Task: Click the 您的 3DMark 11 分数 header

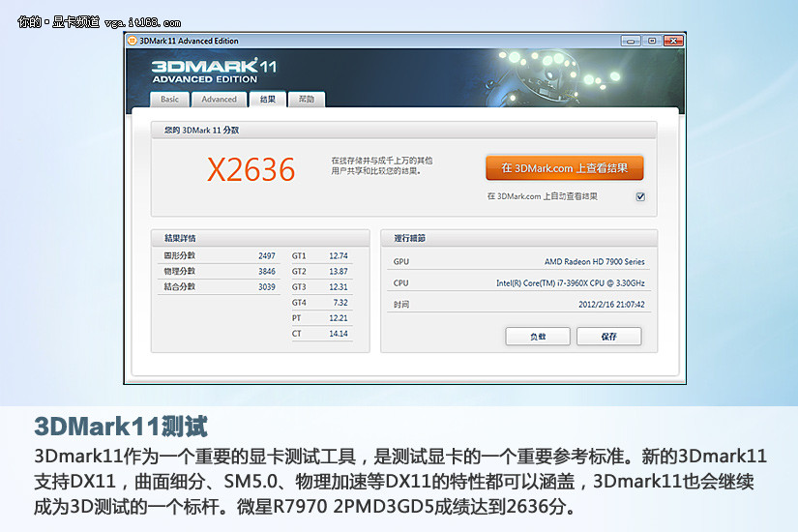Action: coord(403,130)
